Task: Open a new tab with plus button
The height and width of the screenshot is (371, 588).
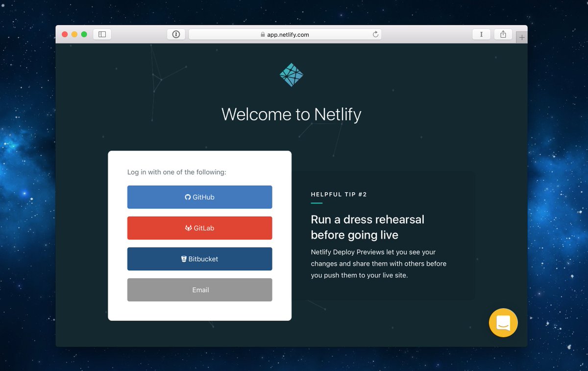Action: [x=522, y=37]
